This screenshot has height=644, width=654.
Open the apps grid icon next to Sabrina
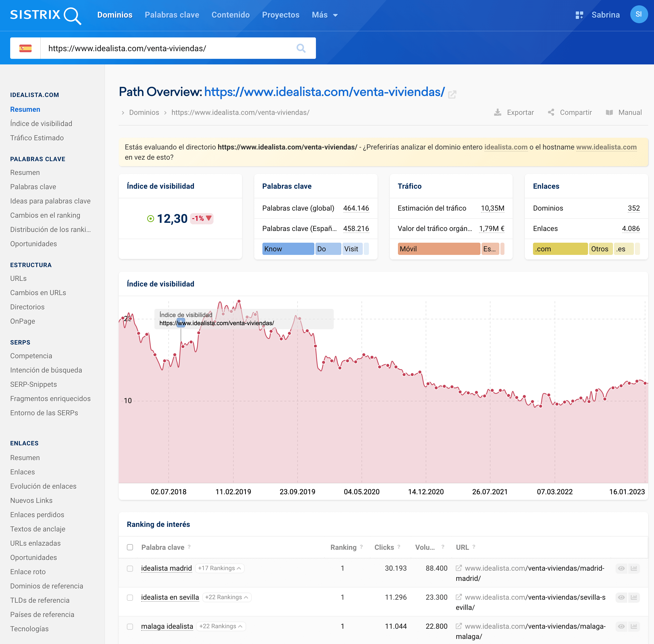[579, 15]
